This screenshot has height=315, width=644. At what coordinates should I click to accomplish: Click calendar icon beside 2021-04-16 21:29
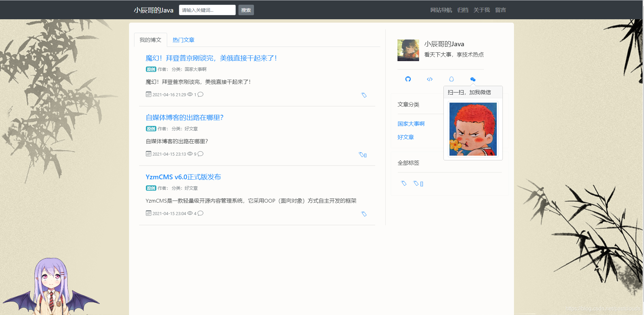pyautogui.click(x=149, y=94)
